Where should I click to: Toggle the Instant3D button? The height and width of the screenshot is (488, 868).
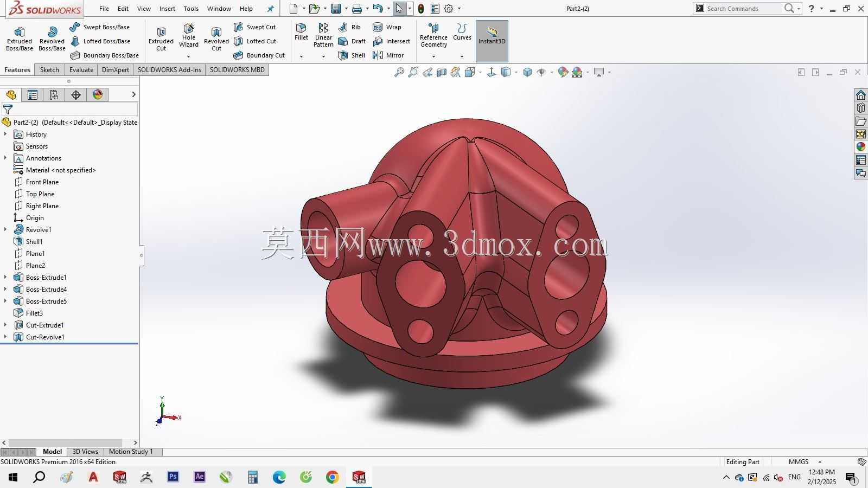[x=492, y=41]
